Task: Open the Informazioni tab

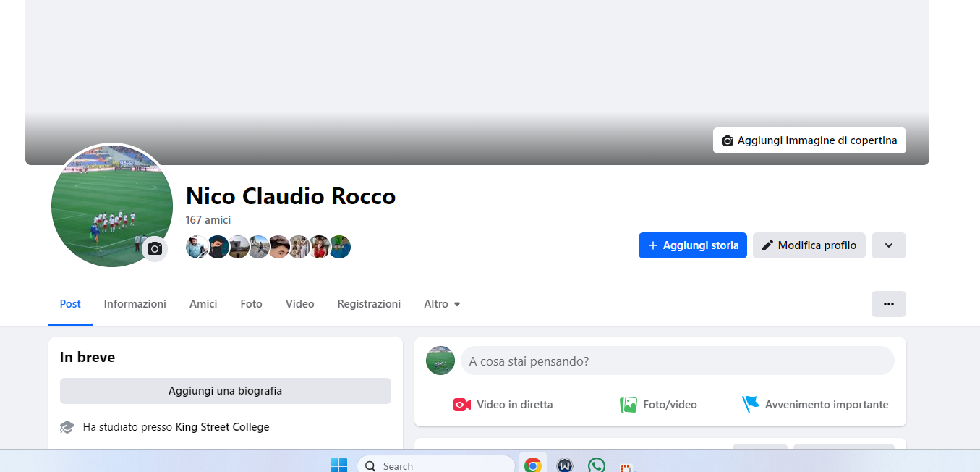Action: (x=135, y=304)
